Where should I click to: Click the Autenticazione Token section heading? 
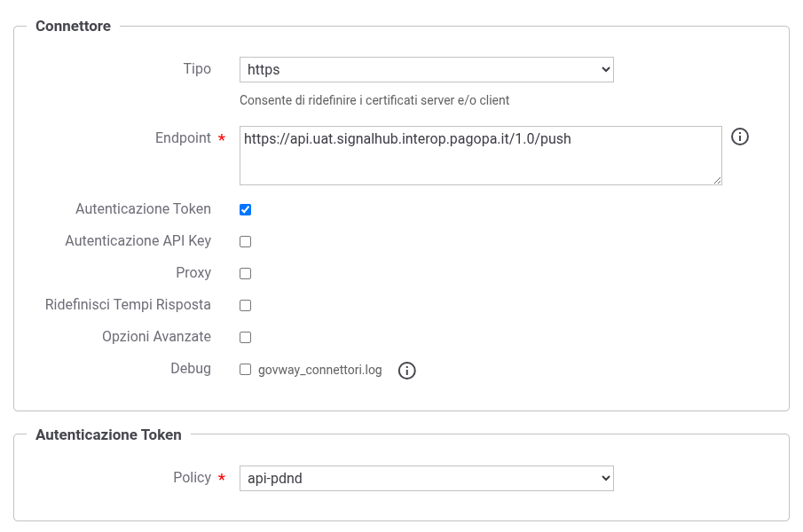tap(108, 434)
